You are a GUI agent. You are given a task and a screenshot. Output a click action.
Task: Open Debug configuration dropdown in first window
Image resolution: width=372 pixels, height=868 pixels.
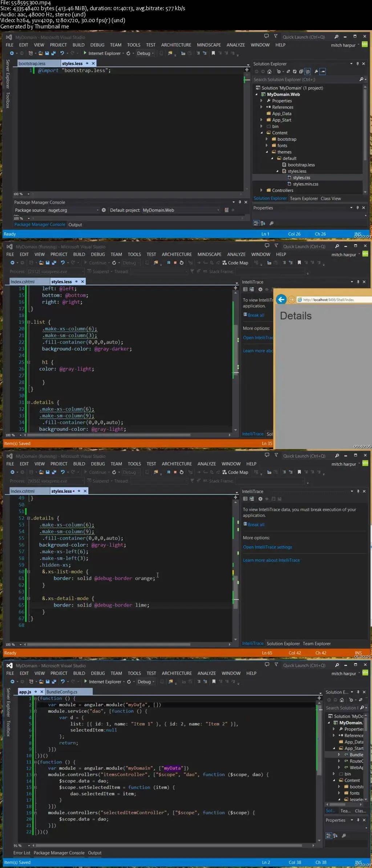point(145,53)
